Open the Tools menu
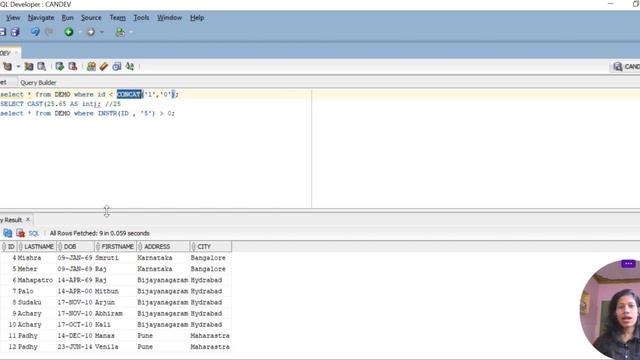Image resolution: width=640 pixels, height=360 pixels. click(141, 18)
